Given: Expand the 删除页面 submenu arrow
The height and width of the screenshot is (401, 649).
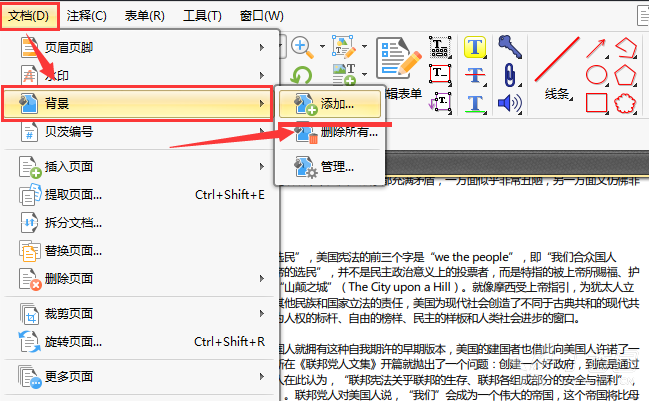Looking at the screenshot, I should click(262, 279).
